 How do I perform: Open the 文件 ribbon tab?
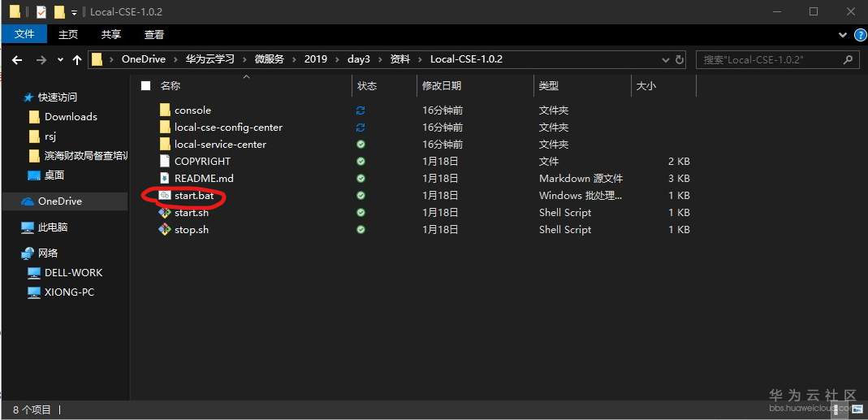(24, 34)
